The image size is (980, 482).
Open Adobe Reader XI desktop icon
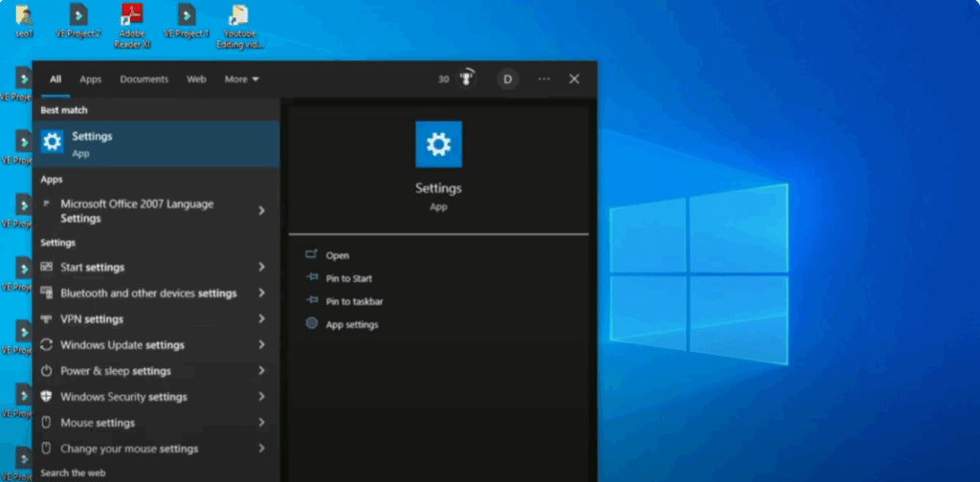132,16
